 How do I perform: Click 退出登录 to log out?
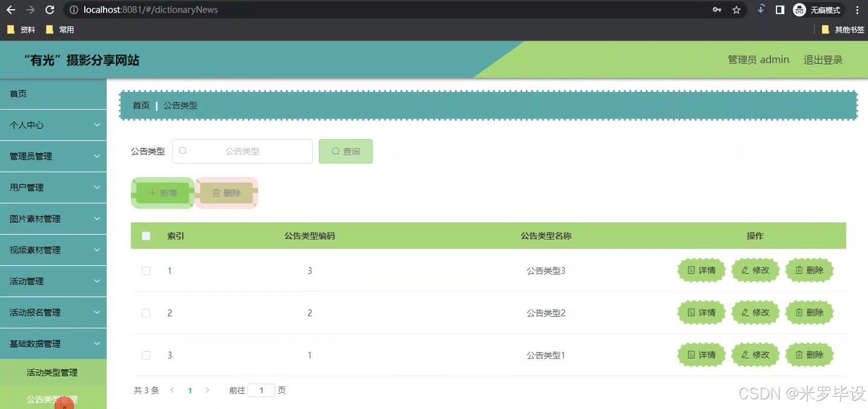(823, 60)
